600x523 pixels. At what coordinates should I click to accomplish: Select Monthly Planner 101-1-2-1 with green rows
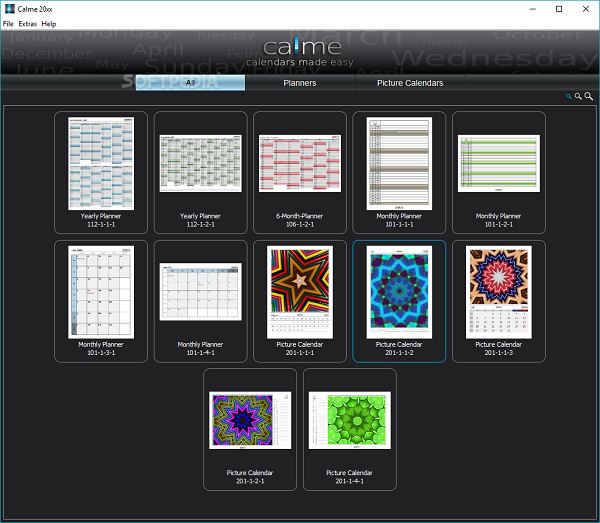[498, 172]
